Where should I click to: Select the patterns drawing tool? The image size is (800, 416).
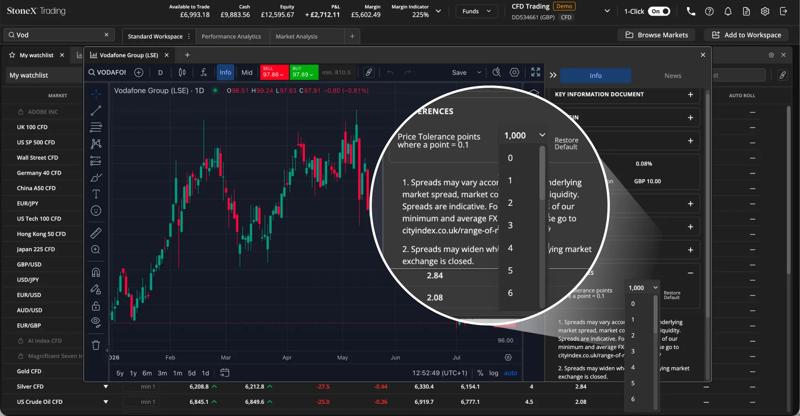tap(96, 144)
